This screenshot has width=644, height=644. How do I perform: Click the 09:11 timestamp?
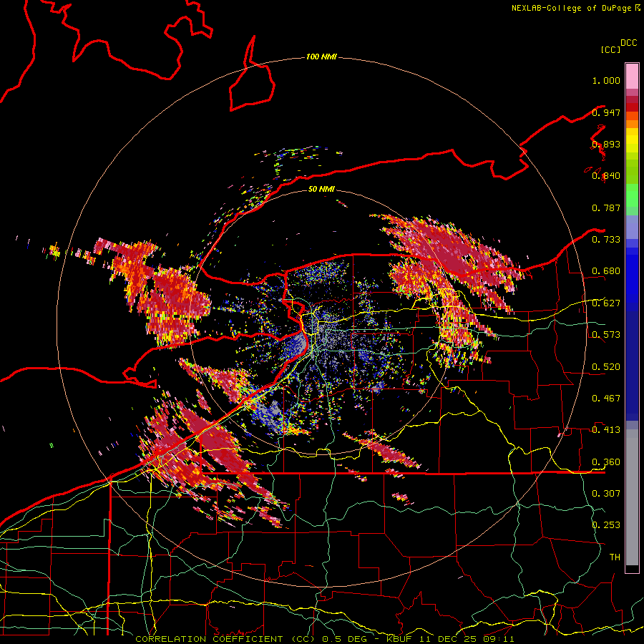coord(499,639)
